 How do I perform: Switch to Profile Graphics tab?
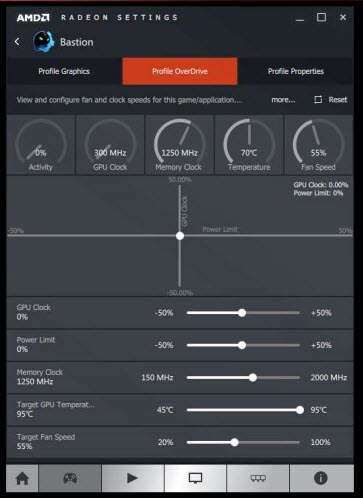64,71
